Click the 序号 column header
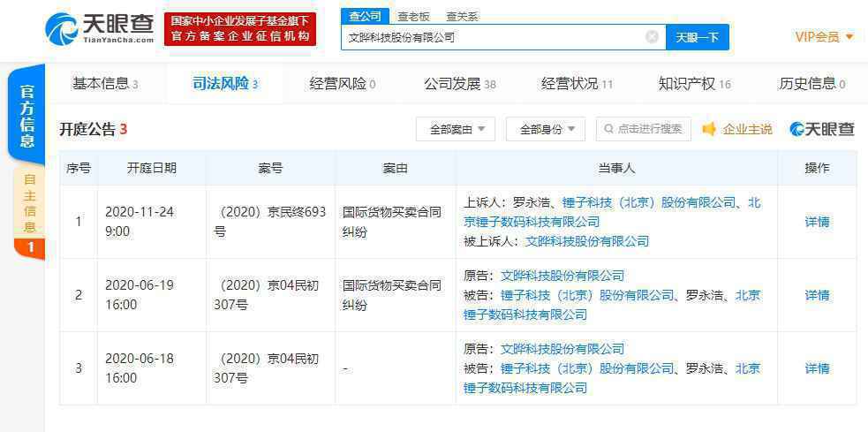Image resolution: width=868 pixels, height=432 pixels. tap(79, 169)
